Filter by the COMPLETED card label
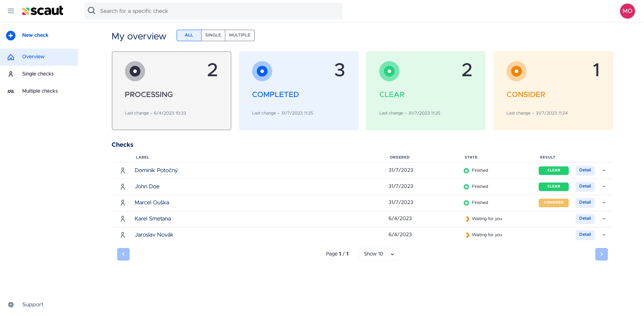The height and width of the screenshot is (316, 644). (275, 94)
